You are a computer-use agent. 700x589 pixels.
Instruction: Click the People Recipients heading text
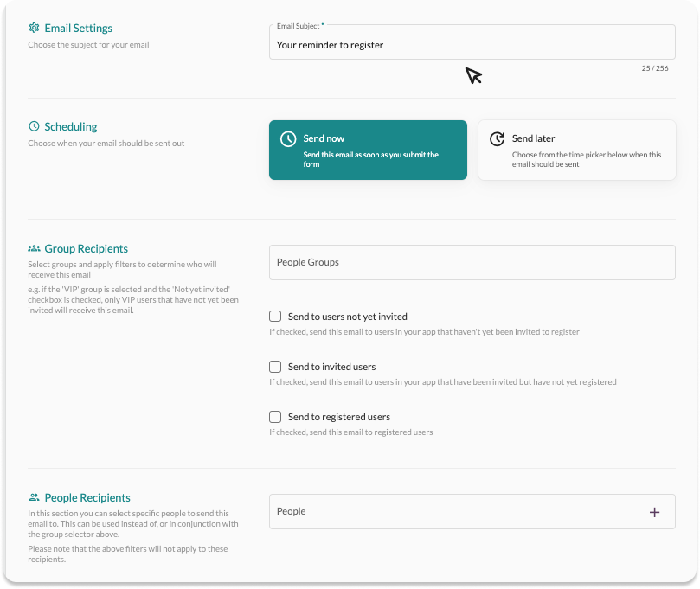(87, 498)
